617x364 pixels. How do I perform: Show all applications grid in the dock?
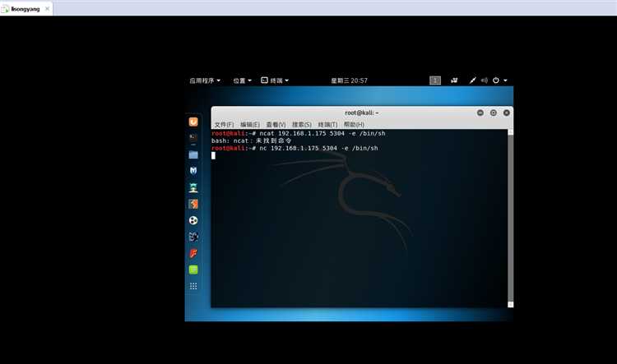(193, 286)
